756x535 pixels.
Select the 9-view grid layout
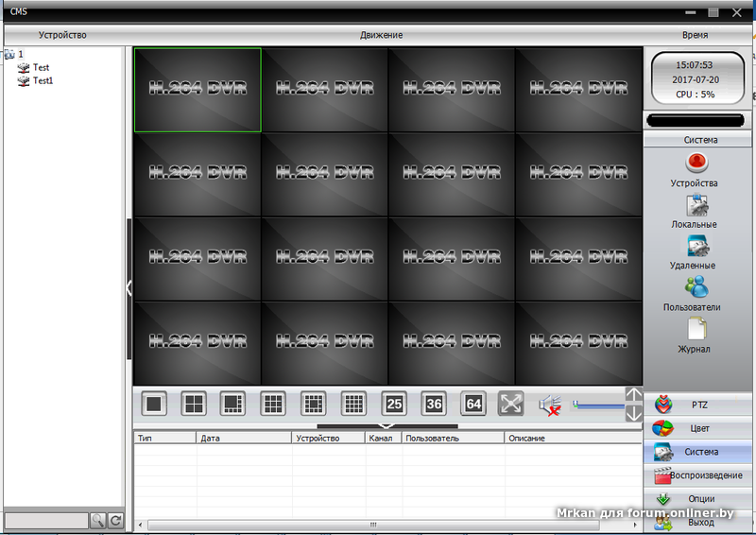tap(273, 404)
